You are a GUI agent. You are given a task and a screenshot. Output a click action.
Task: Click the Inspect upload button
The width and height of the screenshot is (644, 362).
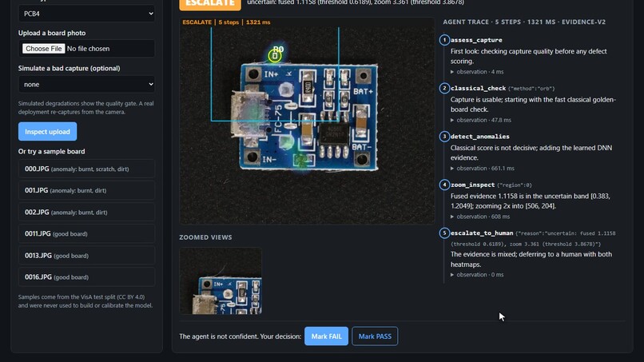click(x=47, y=132)
